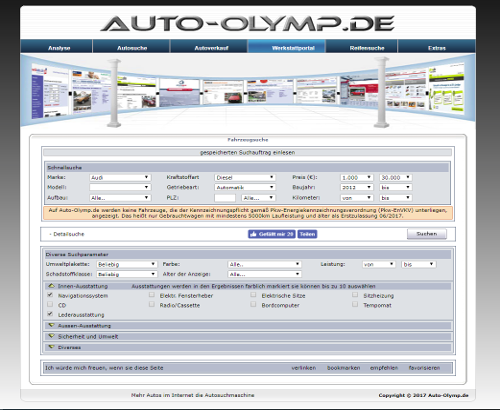Uncheck the Lederausstattung checkbox
The height and width of the screenshot is (410, 500).
50,314
